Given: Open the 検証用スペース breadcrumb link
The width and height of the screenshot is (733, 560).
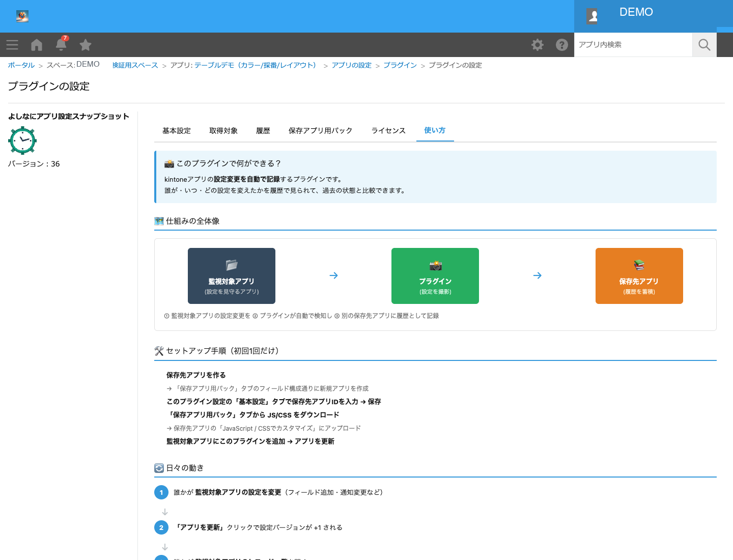Looking at the screenshot, I should 135,65.
